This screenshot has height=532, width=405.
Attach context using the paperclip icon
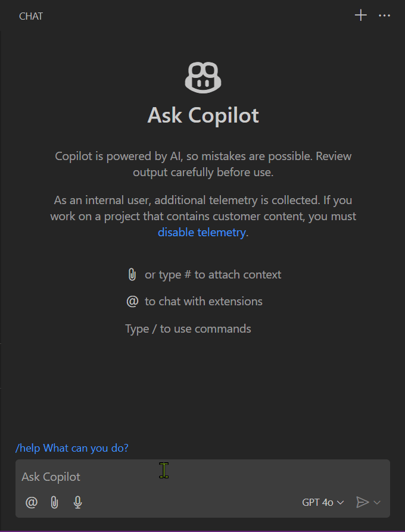[54, 502]
